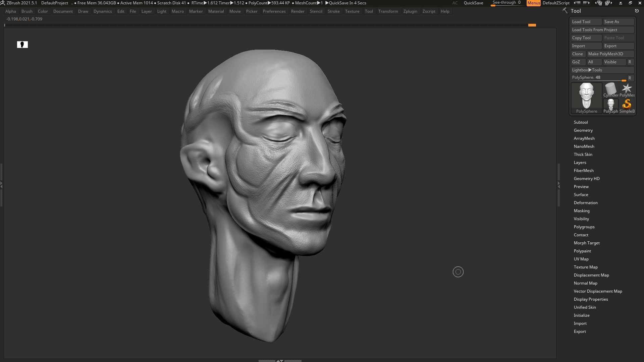Expand the UV Map section

(x=581, y=259)
